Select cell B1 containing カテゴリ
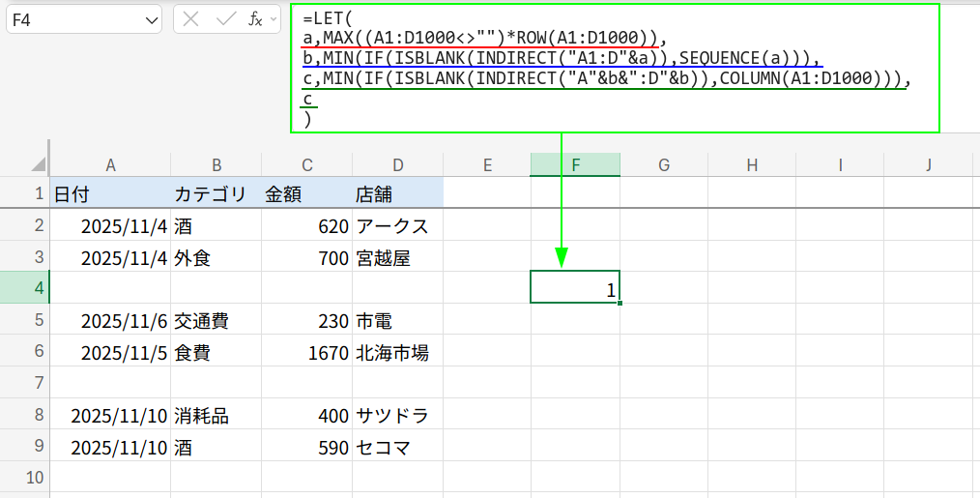980x498 pixels. 216,194
